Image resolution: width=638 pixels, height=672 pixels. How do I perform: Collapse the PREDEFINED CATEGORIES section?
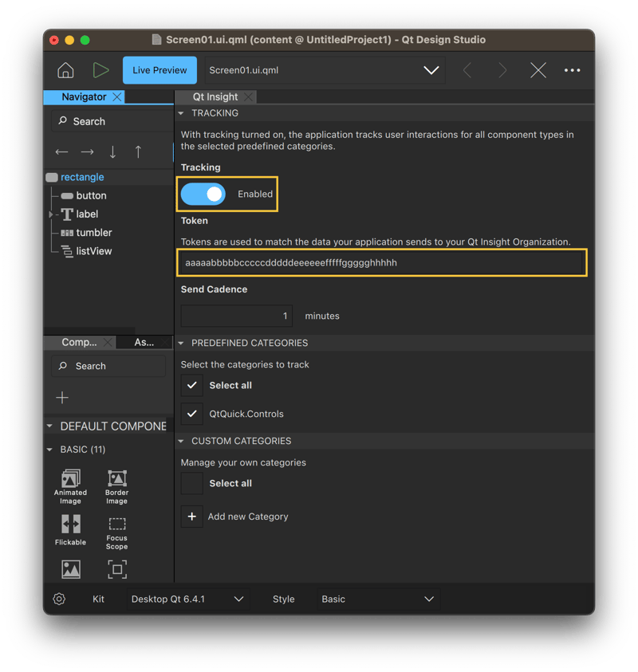[x=181, y=343]
